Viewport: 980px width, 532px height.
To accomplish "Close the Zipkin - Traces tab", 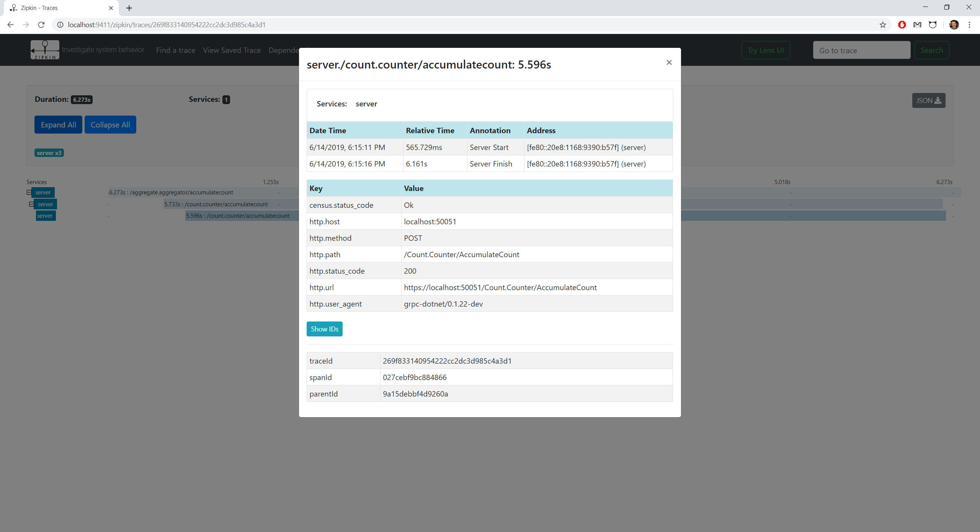I will (x=111, y=8).
